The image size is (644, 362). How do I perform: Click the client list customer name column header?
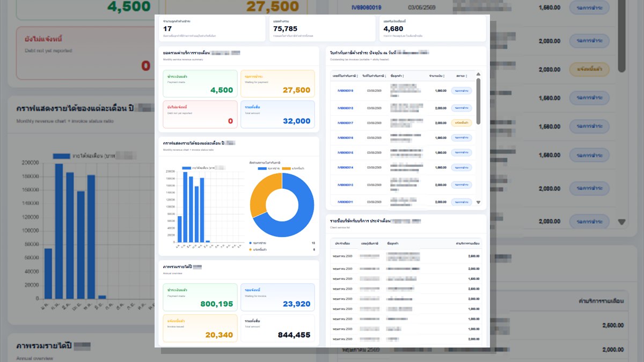coord(393,243)
